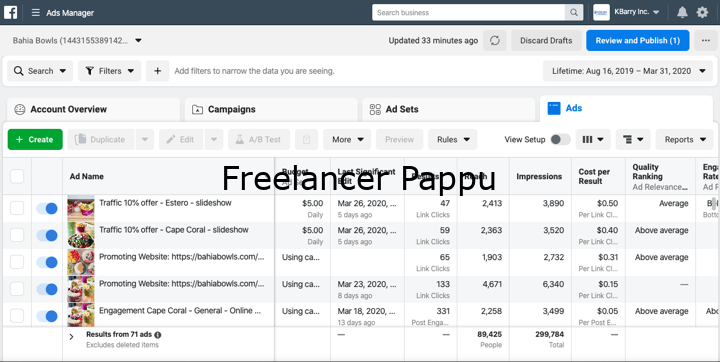The image size is (720, 362).
Task: Sort by the Impressions column header
Action: click(539, 176)
